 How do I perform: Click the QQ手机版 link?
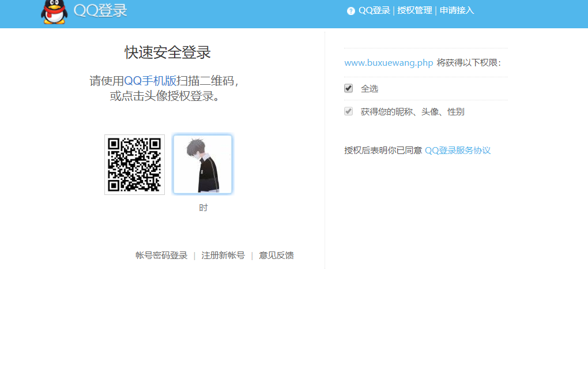tap(150, 81)
